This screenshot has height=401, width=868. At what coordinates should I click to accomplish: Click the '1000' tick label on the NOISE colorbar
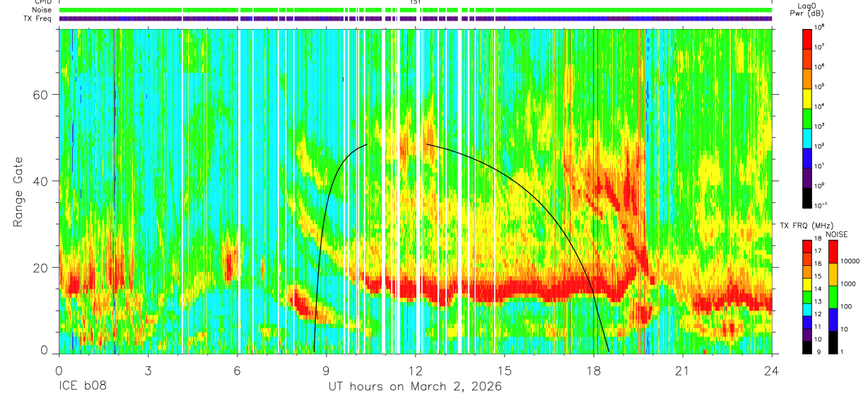pyautogui.click(x=848, y=285)
